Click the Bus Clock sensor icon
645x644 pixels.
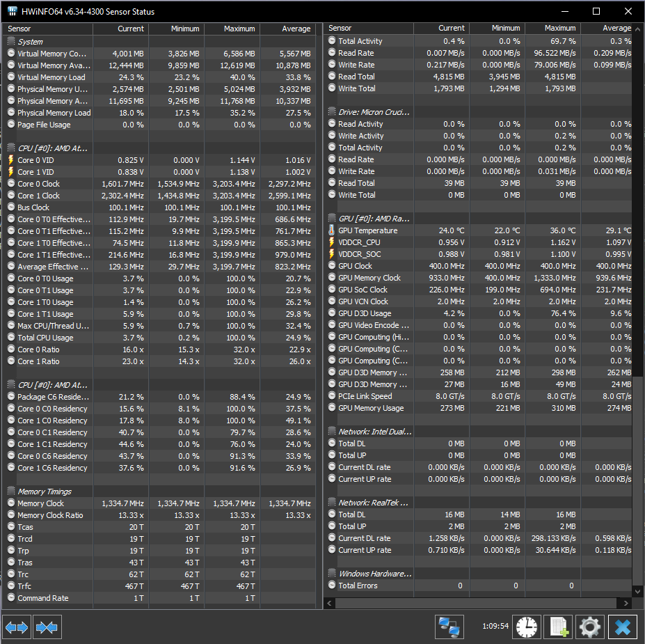pyautogui.click(x=11, y=207)
